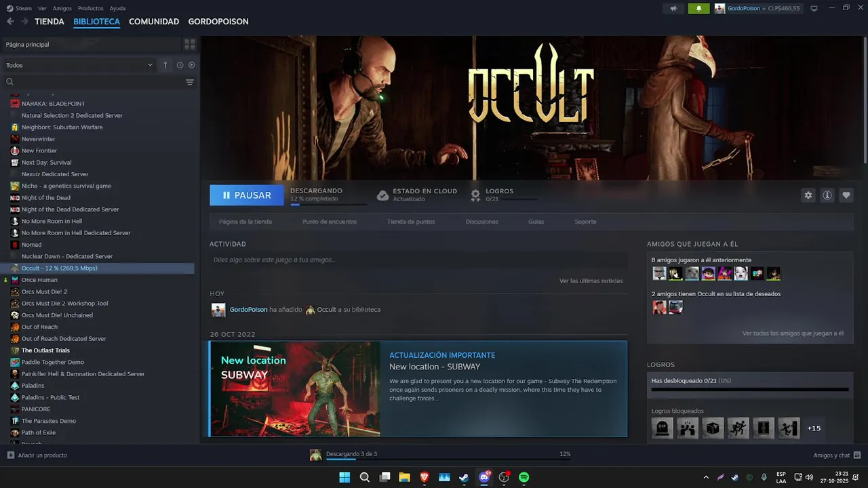
Task: Open the Guías tab
Action: point(536,222)
